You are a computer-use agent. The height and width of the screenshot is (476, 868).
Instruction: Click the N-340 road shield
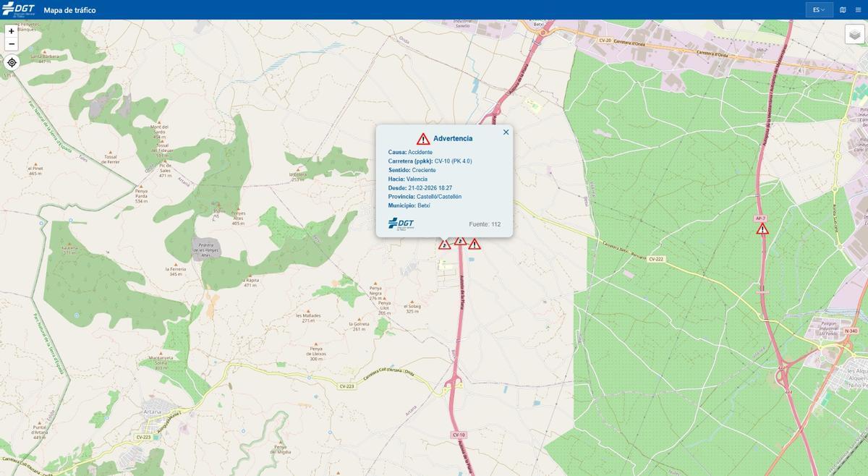[x=851, y=331]
